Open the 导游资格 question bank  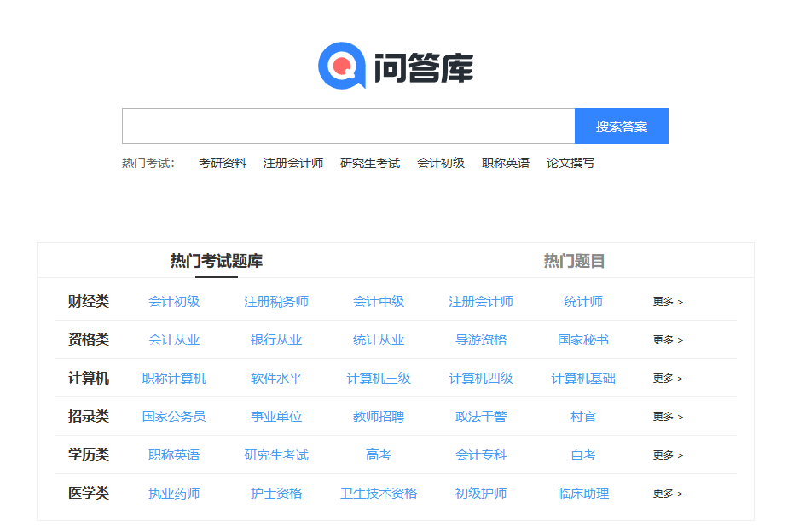click(x=481, y=340)
